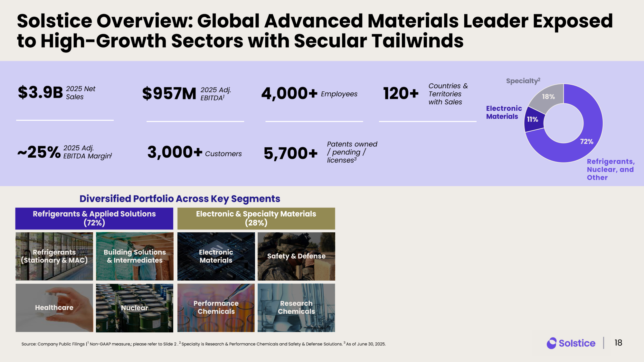Click the slide number 18
Viewport: 644px width, 362px height.
tap(618, 343)
